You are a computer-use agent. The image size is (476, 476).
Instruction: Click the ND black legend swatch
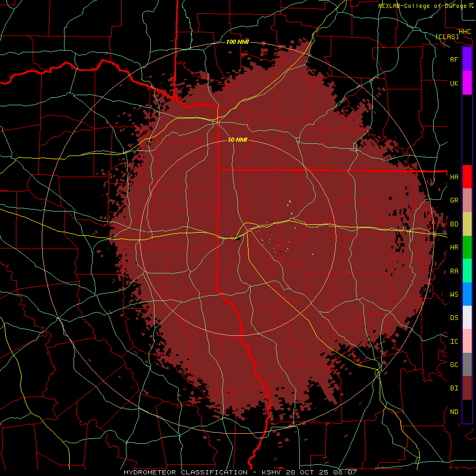pos(467,411)
